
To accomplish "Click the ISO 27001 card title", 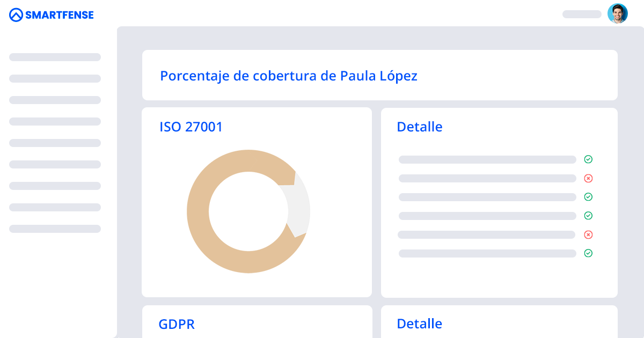I will (191, 127).
